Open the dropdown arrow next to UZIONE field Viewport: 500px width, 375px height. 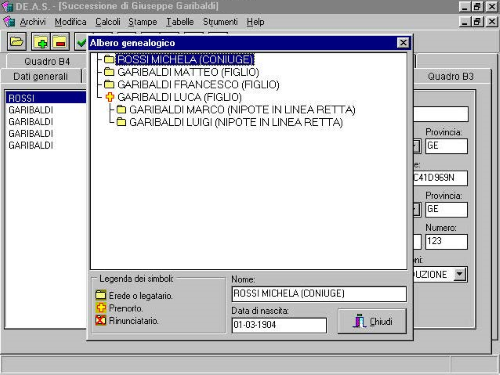click(x=460, y=274)
